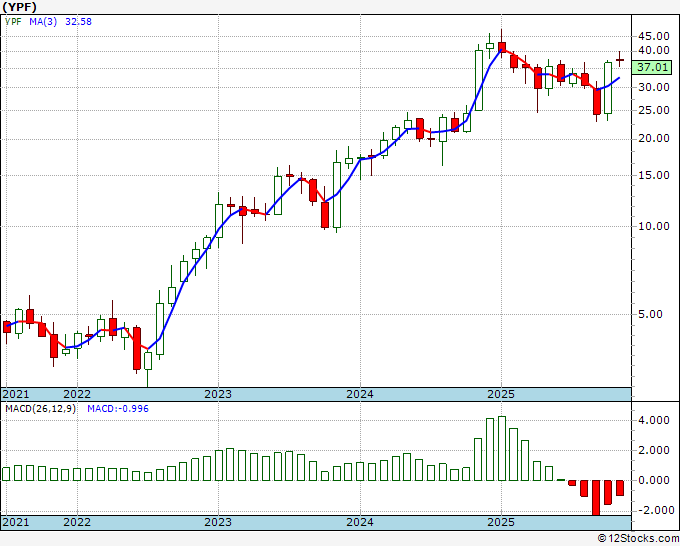Click the 10.00 price axis label
This screenshot has height=546, width=680.
click(654, 226)
